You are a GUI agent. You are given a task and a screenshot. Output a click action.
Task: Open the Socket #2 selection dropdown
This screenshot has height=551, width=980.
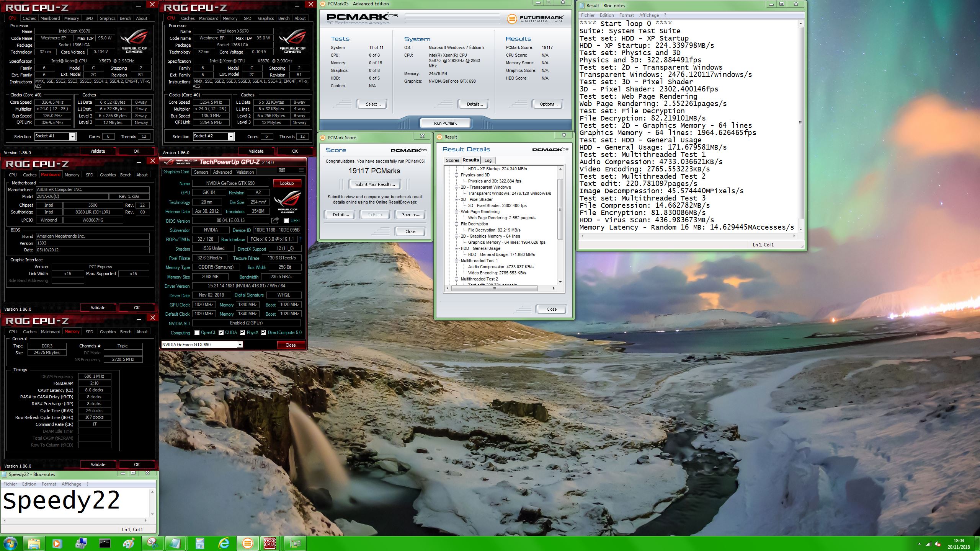(x=230, y=136)
